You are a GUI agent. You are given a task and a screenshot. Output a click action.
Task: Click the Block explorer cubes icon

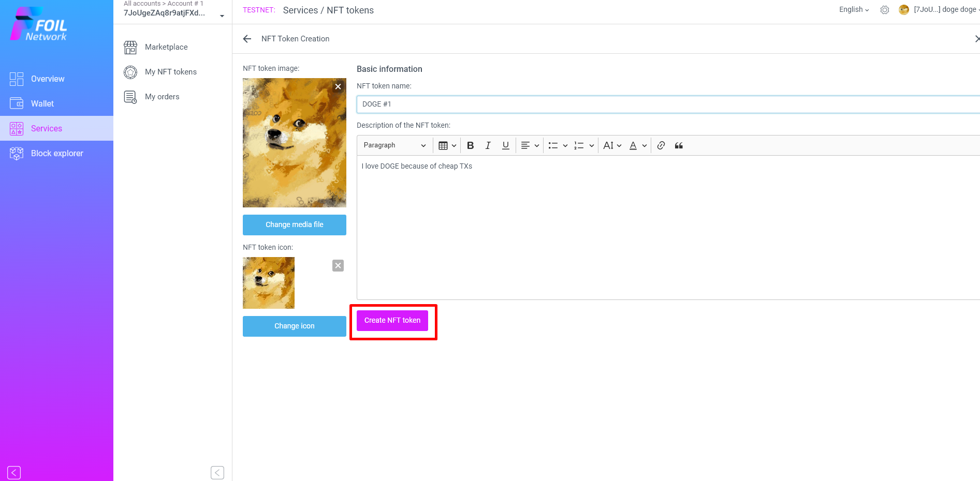pyautogui.click(x=17, y=153)
